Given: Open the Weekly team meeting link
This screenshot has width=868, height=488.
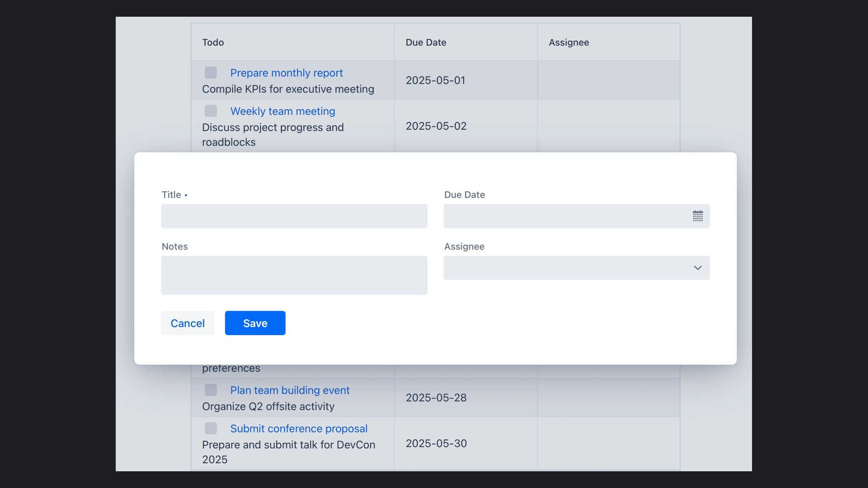Looking at the screenshot, I should tap(283, 111).
